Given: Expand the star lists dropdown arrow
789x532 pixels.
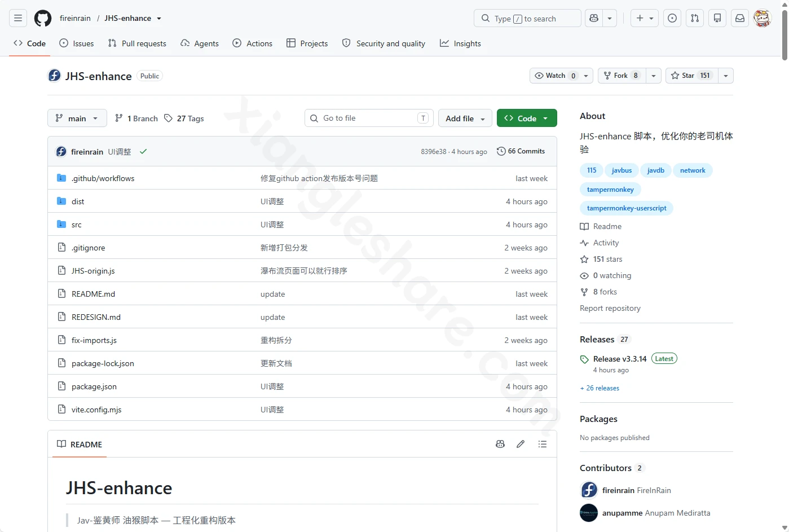Looking at the screenshot, I should [x=726, y=76].
